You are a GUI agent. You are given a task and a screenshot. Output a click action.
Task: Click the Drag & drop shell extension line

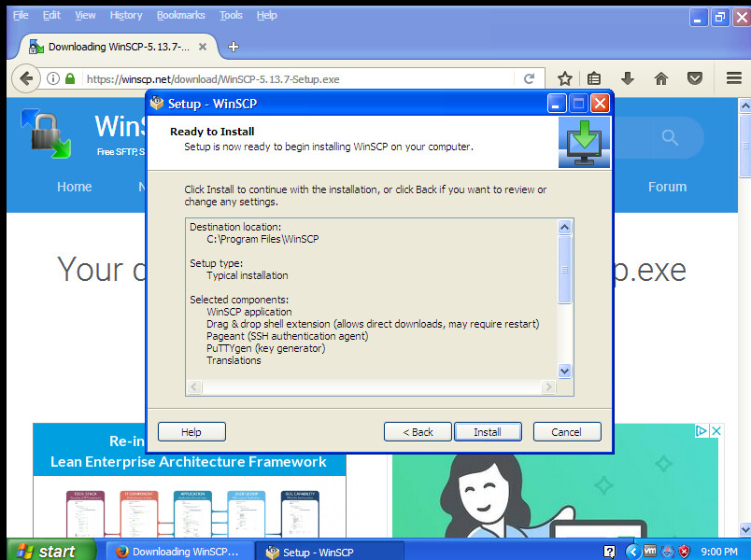click(x=373, y=324)
